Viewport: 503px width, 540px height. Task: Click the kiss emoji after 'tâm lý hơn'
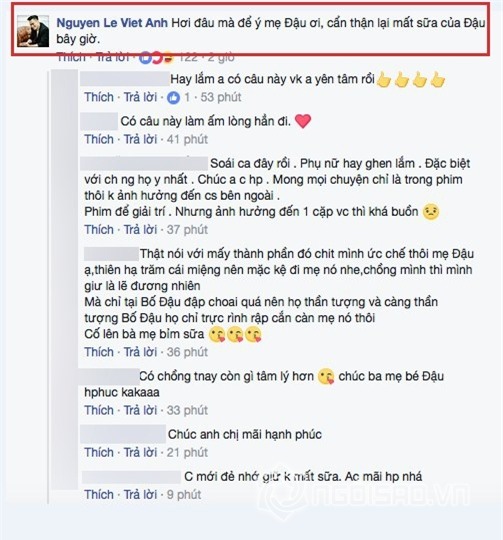point(326,377)
